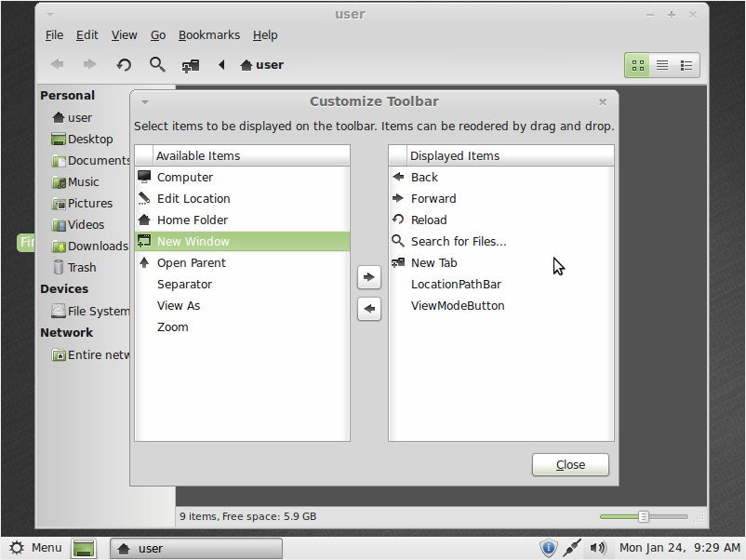The width and height of the screenshot is (746, 560).
Task: Open the Customize Toolbar window menu arrow
Action: (x=145, y=102)
